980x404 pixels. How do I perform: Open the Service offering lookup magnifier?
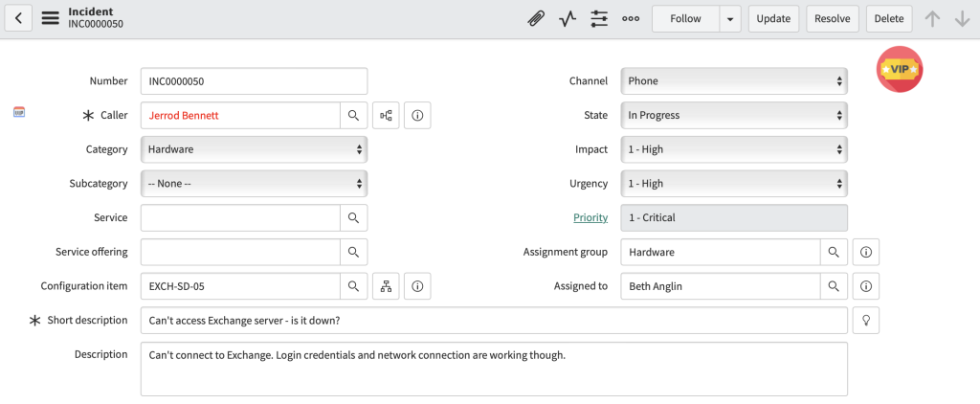[x=354, y=252]
